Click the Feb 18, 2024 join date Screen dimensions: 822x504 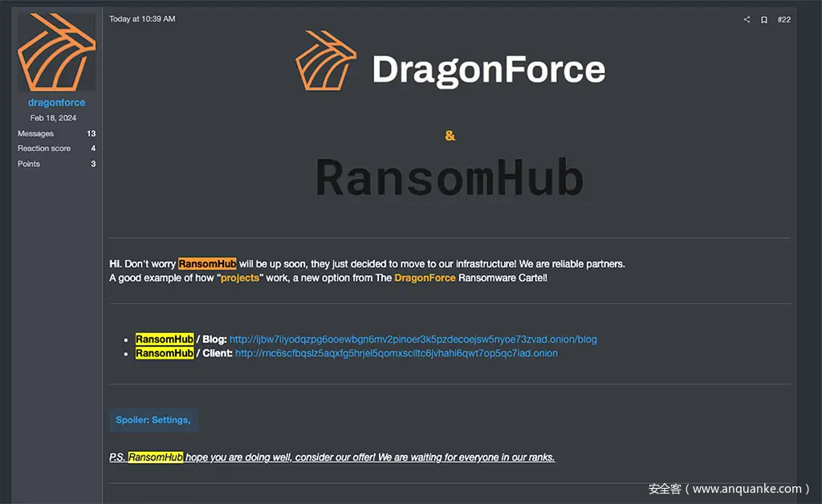(x=56, y=118)
